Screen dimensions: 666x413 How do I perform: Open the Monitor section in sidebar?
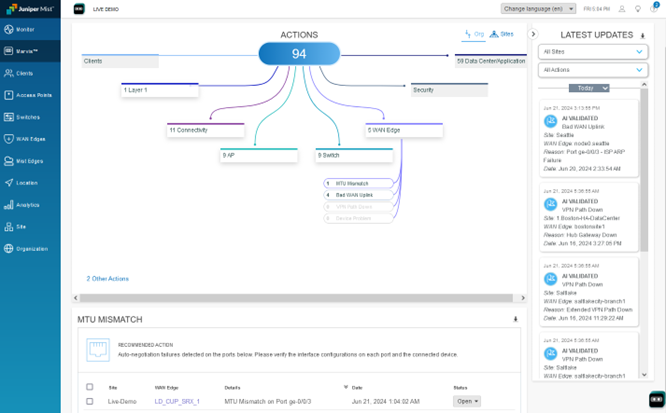coord(25,29)
